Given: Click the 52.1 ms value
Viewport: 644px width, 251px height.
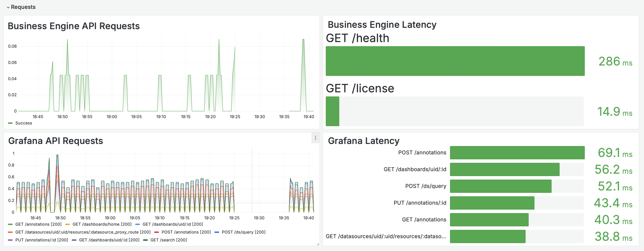Looking at the screenshot, I should point(615,186).
